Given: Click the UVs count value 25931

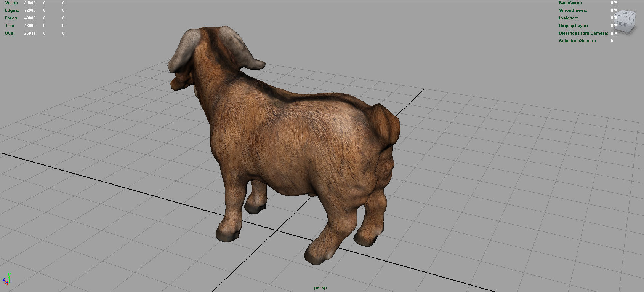Looking at the screenshot, I should (x=30, y=33).
